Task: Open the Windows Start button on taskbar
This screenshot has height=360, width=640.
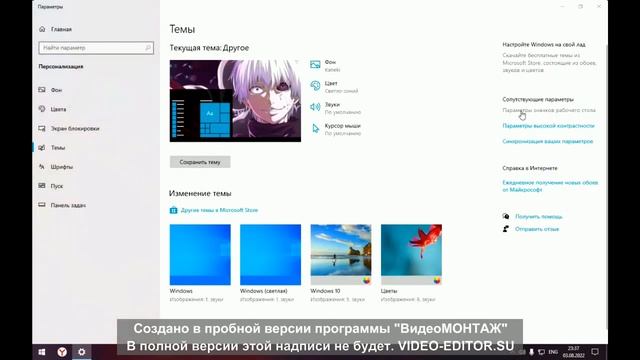Action: coord(42,352)
